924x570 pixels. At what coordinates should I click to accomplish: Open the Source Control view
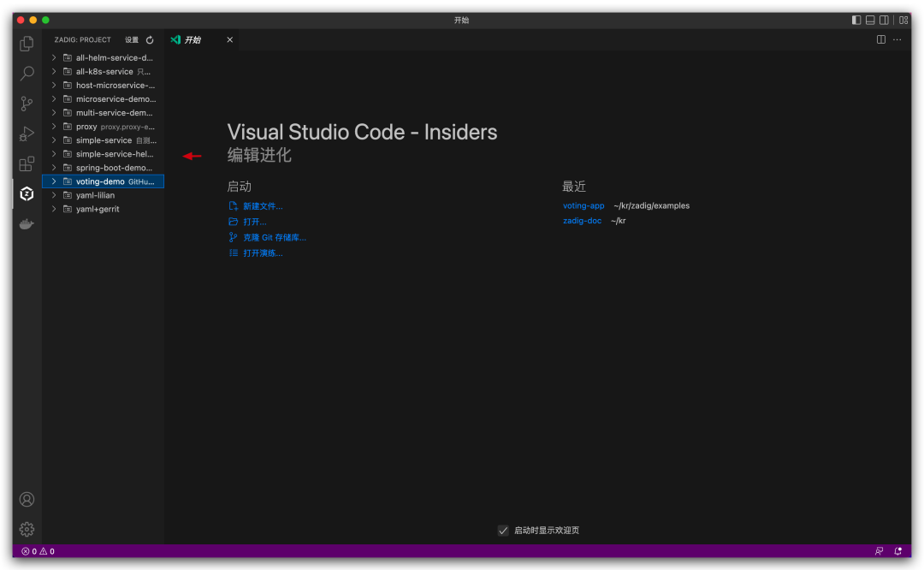point(26,103)
